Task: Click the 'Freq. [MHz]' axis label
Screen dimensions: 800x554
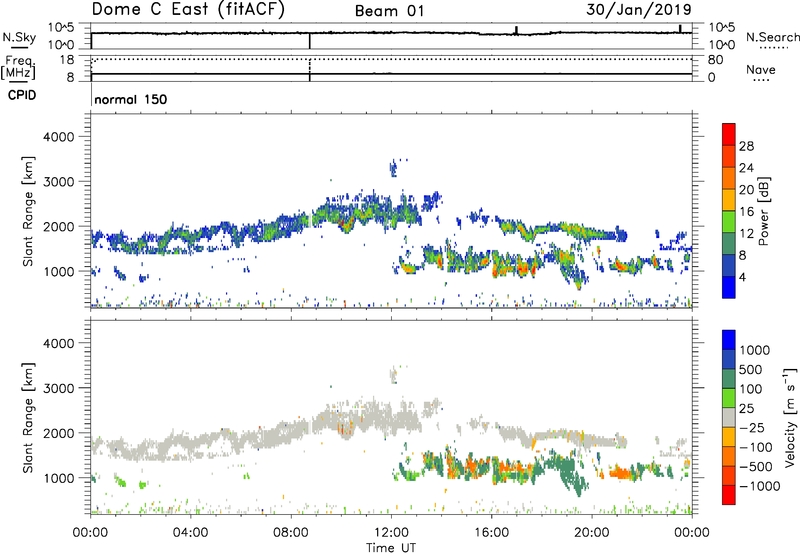Action: click(x=19, y=67)
